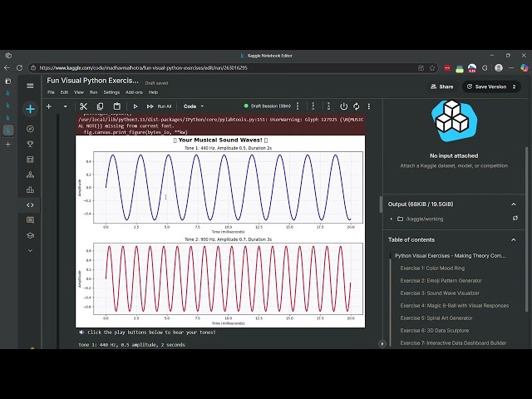Jump to Exercise 3: Sound Wave Visualizer
The image size is (532, 399).
tap(440, 293)
